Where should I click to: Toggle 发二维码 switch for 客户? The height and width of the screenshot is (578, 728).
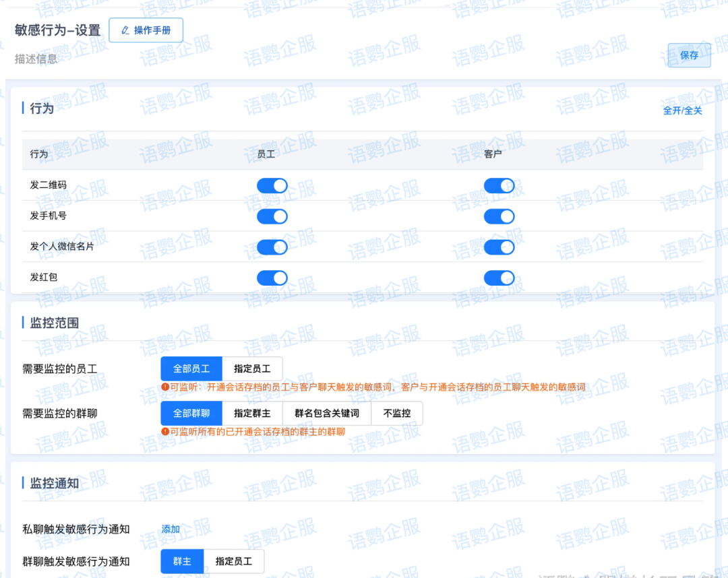click(x=499, y=185)
